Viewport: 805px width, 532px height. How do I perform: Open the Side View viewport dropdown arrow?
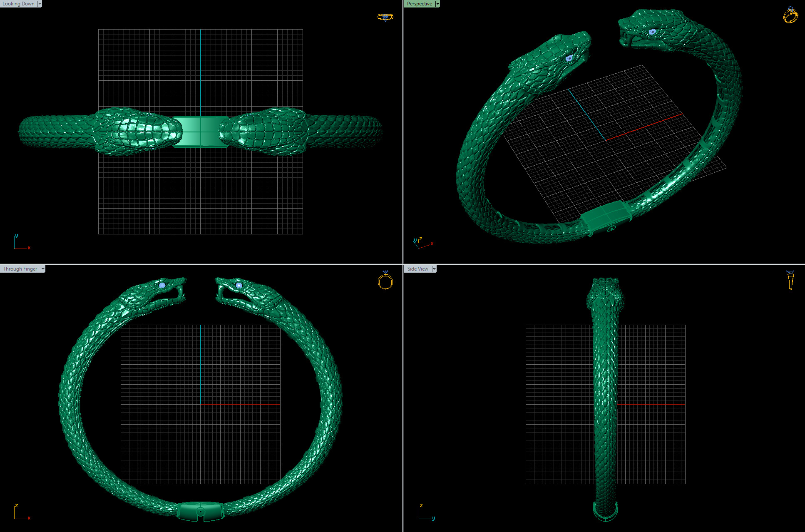[x=434, y=269]
